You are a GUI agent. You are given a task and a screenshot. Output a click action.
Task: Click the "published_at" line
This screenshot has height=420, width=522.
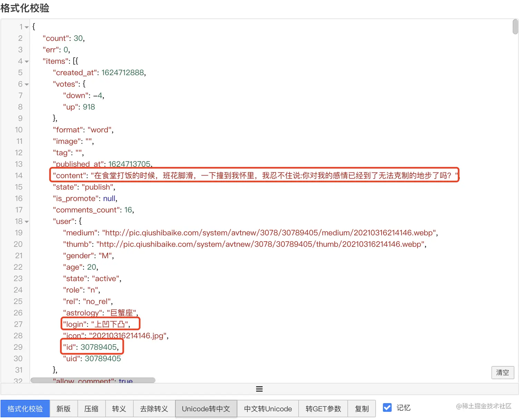pyautogui.click(x=103, y=164)
